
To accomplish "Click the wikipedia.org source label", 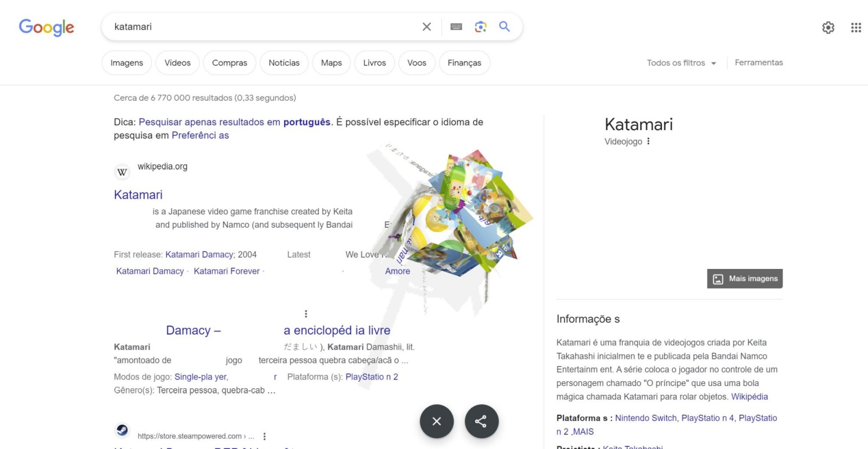I will click(x=163, y=166).
